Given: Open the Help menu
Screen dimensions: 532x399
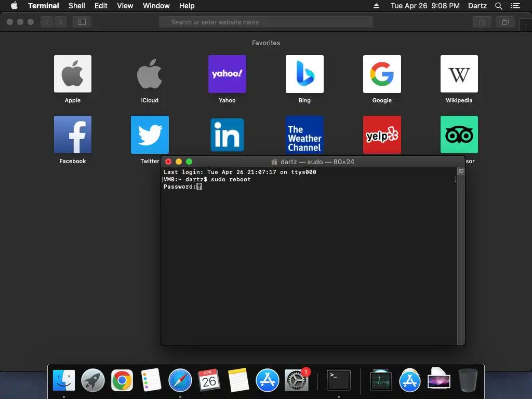Looking at the screenshot, I should (187, 6).
